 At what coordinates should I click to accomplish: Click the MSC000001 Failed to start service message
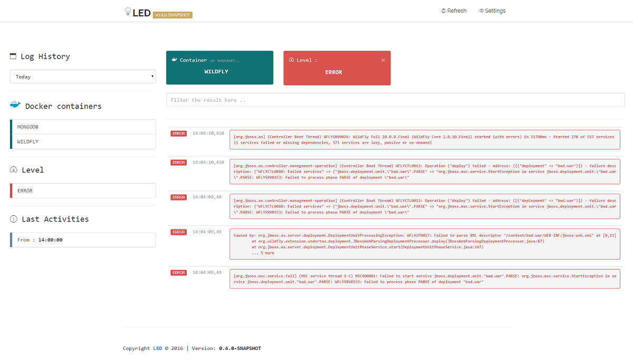(x=424, y=279)
